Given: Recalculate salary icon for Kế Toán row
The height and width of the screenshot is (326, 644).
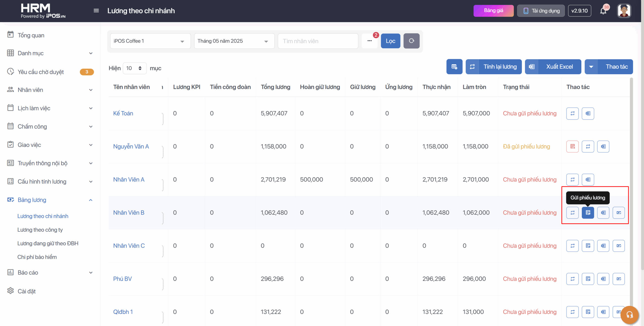Looking at the screenshot, I should tap(572, 113).
